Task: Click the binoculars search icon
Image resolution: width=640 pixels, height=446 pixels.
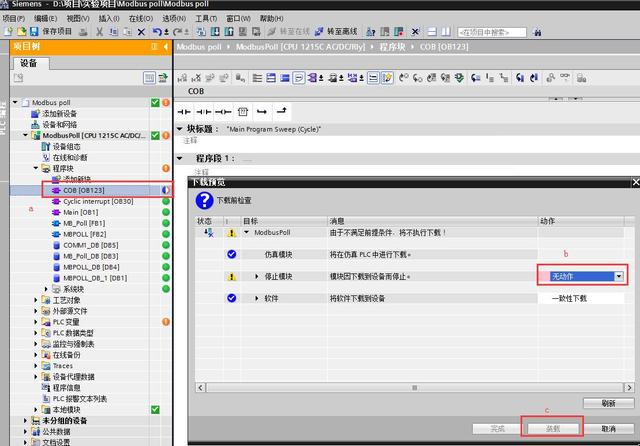Action: (537, 32)
